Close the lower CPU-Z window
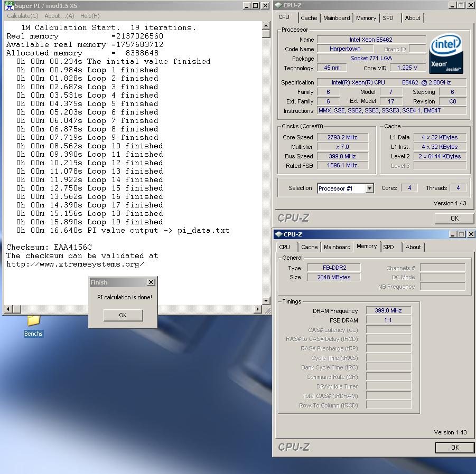Viewport: 476px width, 474px height. tap(471, 234)
